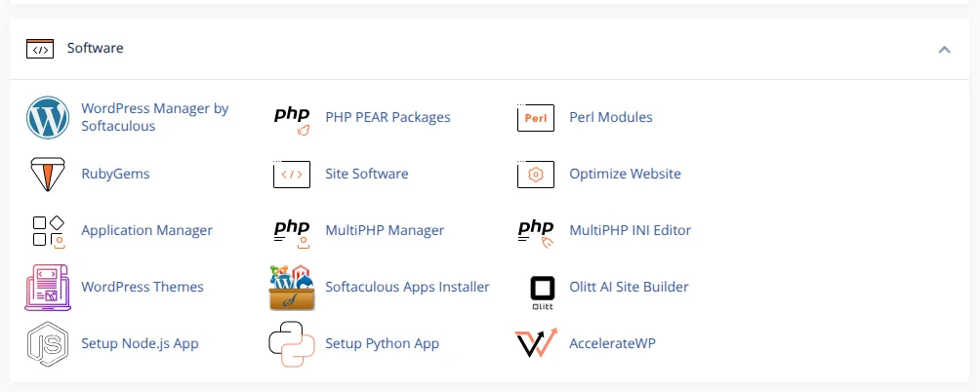The image size is (980, 392).
Task: Go to RubyGems link
Action: coord(115,174)
